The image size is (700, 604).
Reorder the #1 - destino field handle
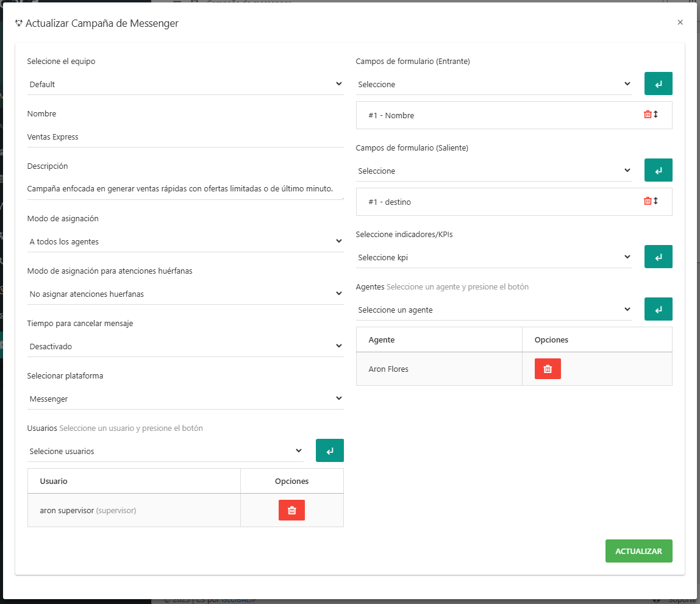point(656,201)
